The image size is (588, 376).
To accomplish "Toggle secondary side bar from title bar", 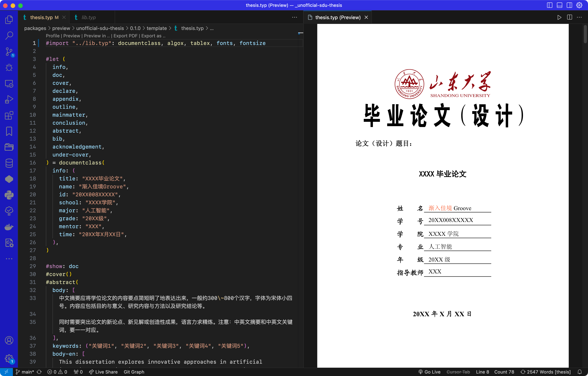I will click(x=569, y=5).
